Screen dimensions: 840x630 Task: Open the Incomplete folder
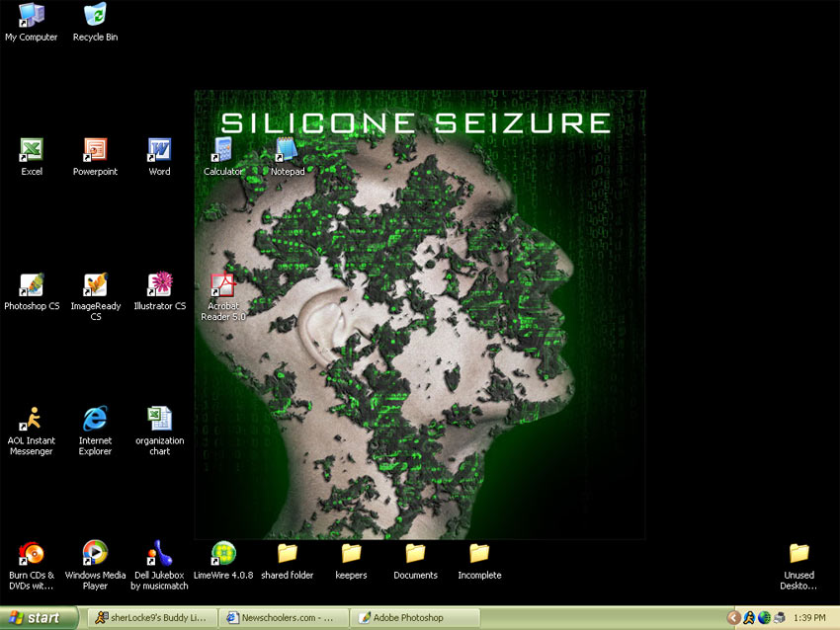click(x=479, y=553)
